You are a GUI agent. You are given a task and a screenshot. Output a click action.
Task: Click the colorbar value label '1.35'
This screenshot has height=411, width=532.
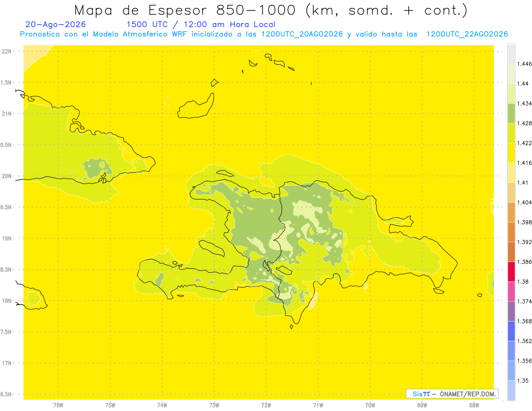[x=523, y=380]
